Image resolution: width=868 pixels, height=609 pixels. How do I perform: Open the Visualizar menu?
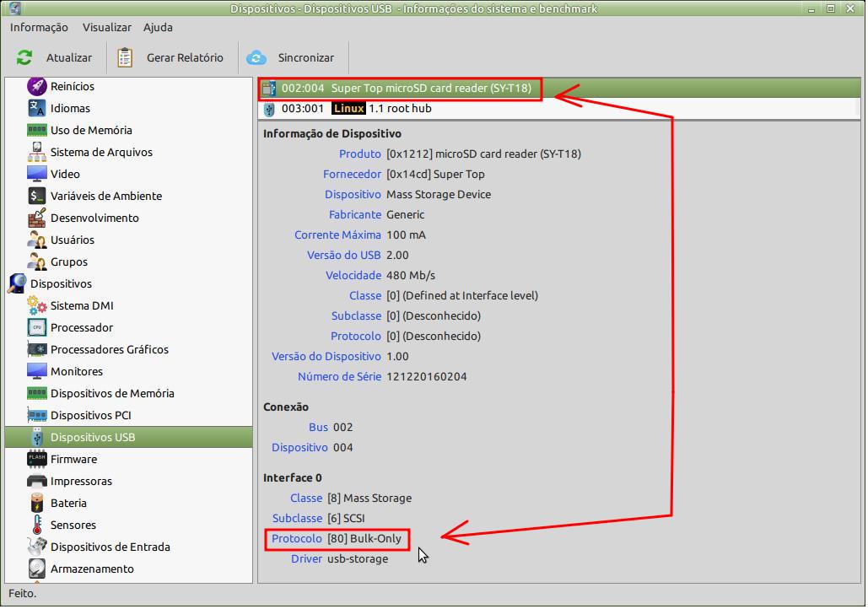[x=106, y=27]
